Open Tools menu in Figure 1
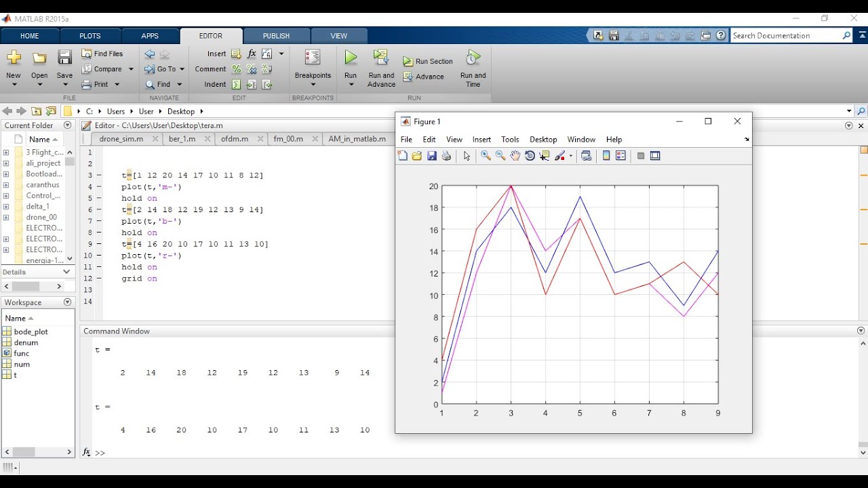The width and height of the screenshot is (868, 488). (510, 140)
